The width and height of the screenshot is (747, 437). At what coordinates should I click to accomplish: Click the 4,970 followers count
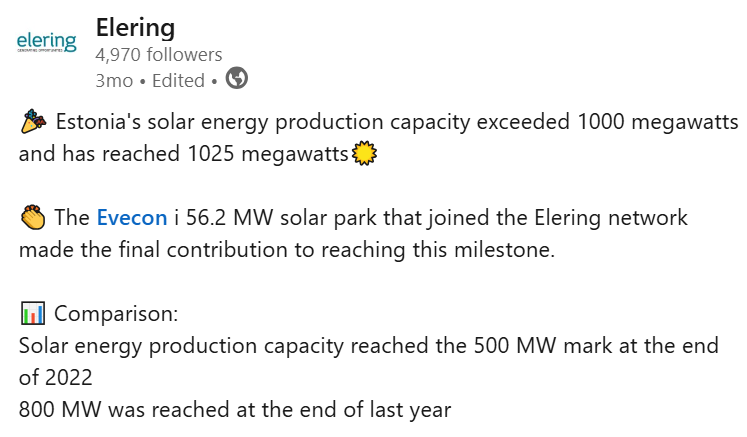point(159,55)
